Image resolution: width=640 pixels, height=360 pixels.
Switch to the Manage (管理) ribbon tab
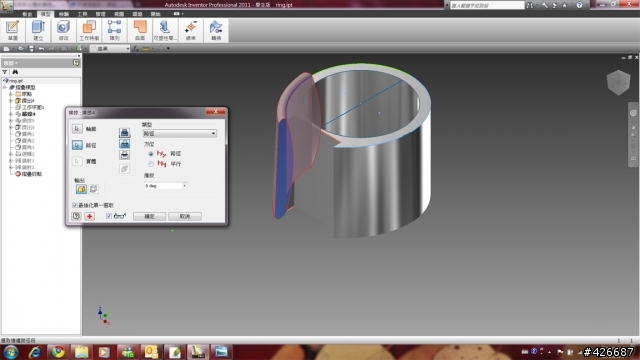(100, 14)
